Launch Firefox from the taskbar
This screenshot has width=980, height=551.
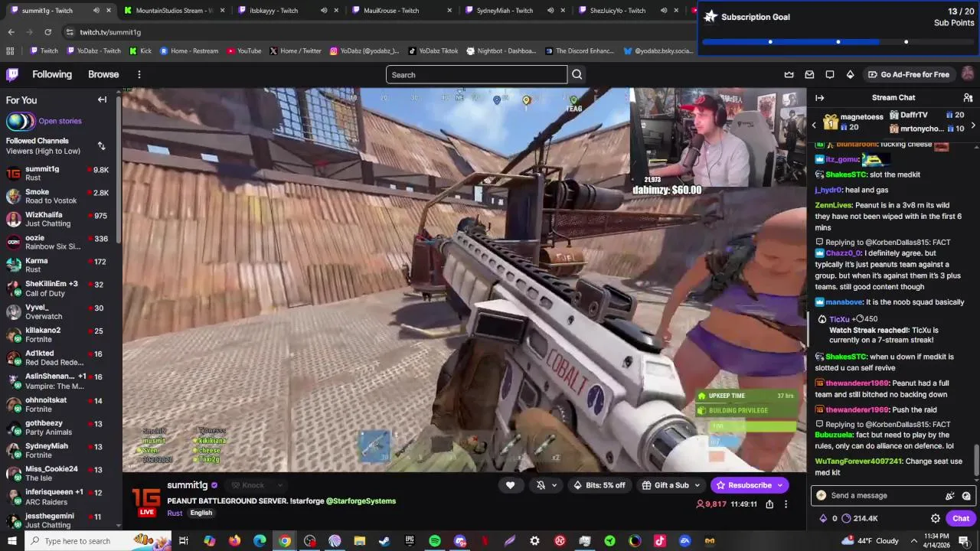(x=234, y=541)
